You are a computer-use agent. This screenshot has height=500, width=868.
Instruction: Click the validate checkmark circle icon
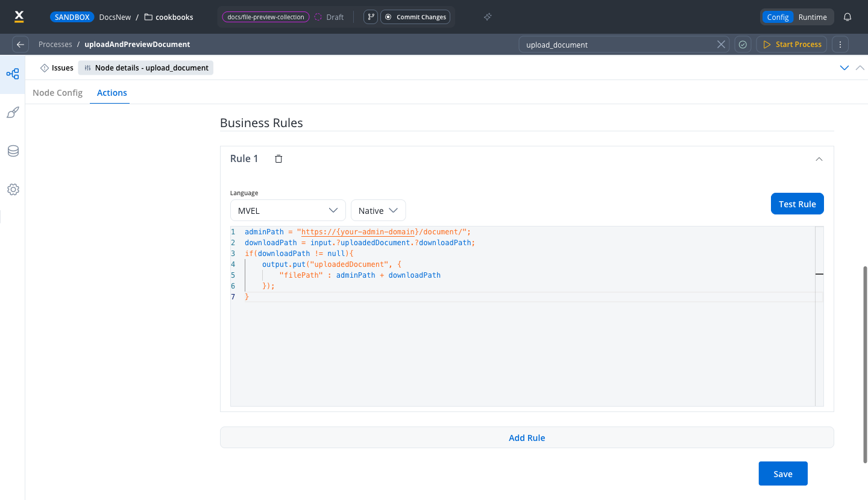point(743,45)
